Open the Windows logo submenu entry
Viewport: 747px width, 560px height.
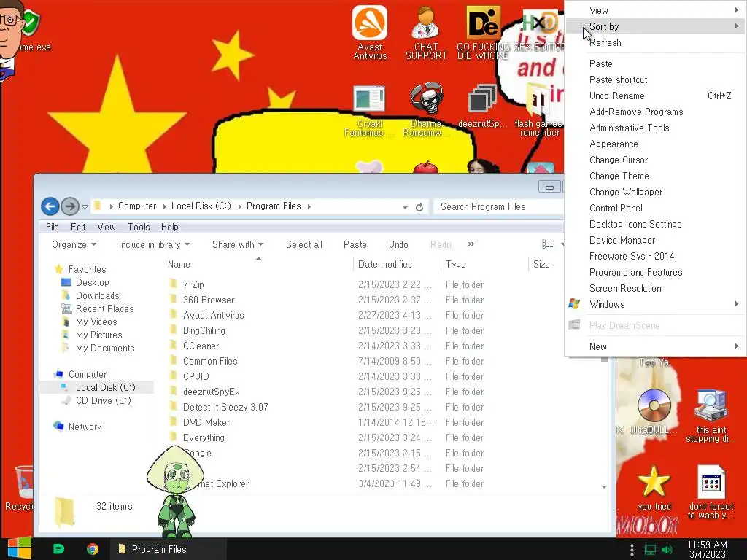[655, 304]
